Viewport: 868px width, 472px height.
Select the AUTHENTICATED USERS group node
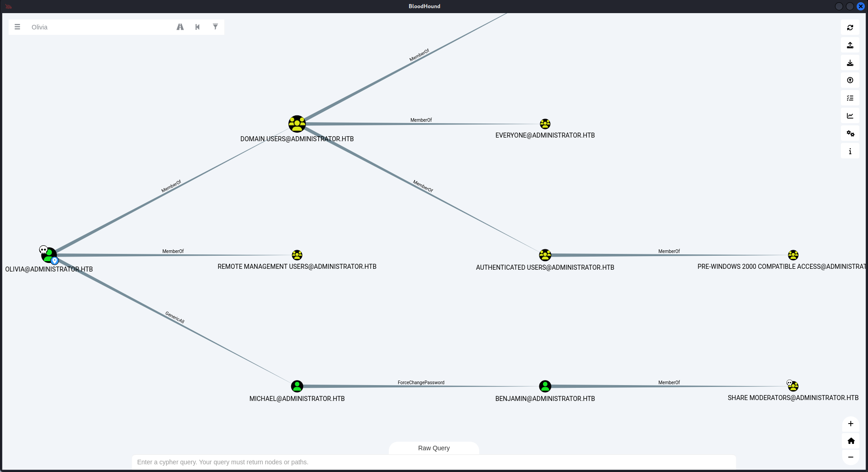pos(545,255)
